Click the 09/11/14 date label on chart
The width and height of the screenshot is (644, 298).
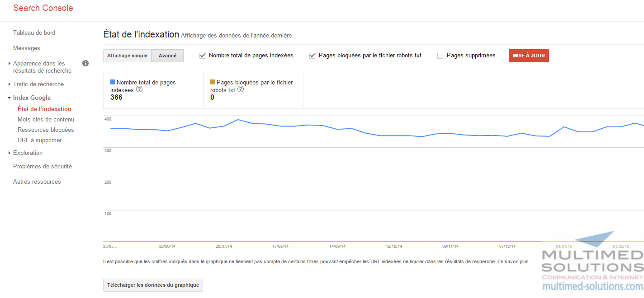tap(450, 247)
